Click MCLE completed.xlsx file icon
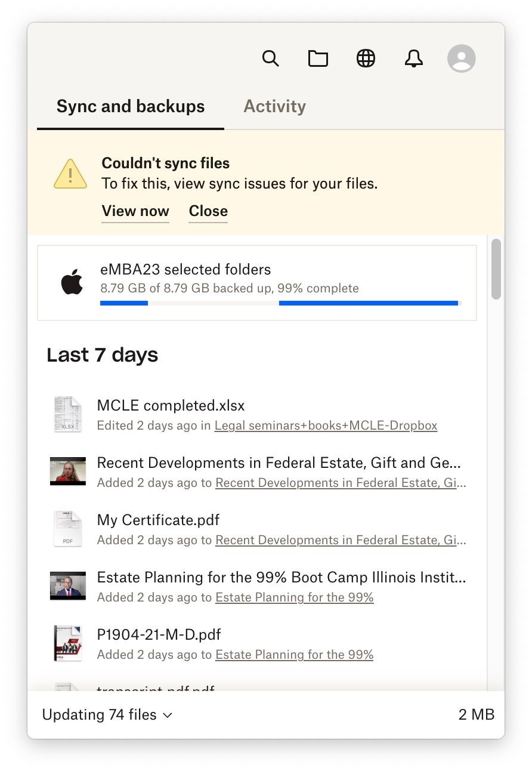 click(67, 414)
